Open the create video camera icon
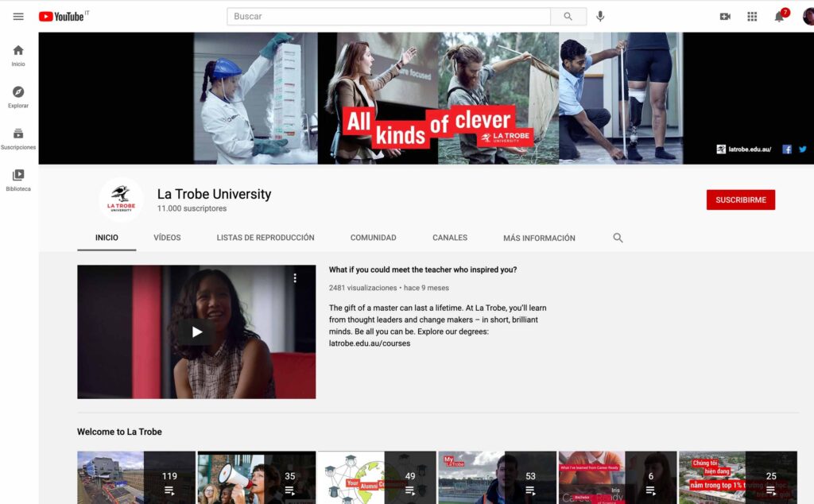Image resolution: width=814 pixels, height=504 pixels. [x=725, y=17]
